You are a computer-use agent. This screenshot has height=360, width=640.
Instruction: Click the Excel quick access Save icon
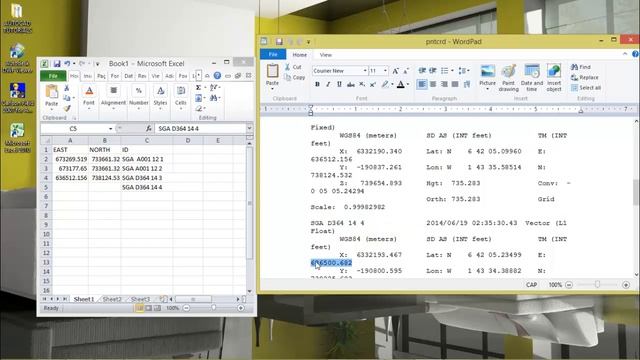[57, 64]
